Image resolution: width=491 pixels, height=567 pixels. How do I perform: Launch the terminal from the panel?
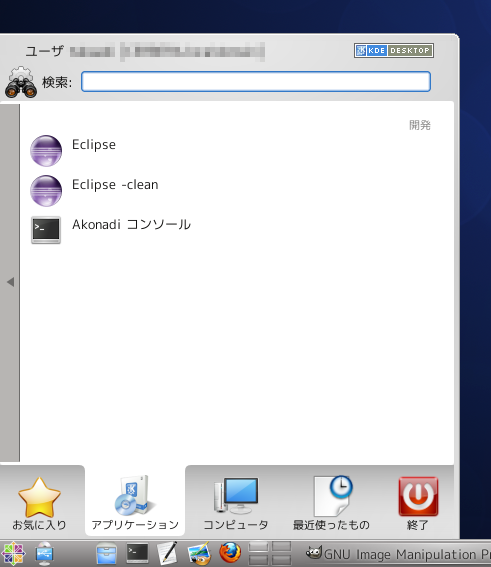pos(137,553)
